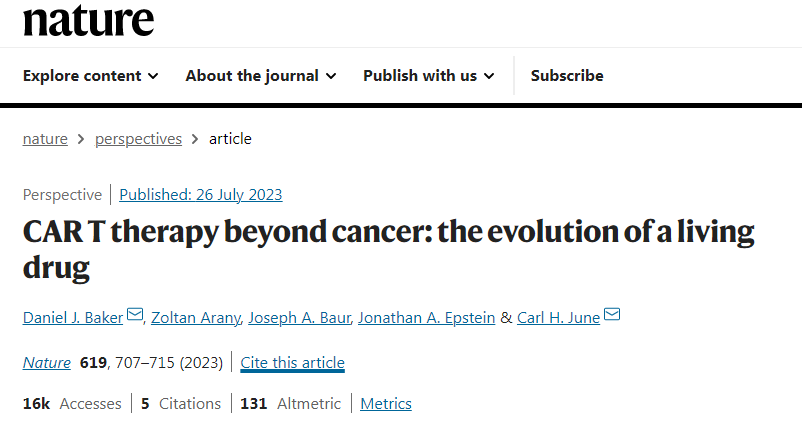
Task: Click the Published: 26 July 2023 link
Action: [x=200, y=195]
